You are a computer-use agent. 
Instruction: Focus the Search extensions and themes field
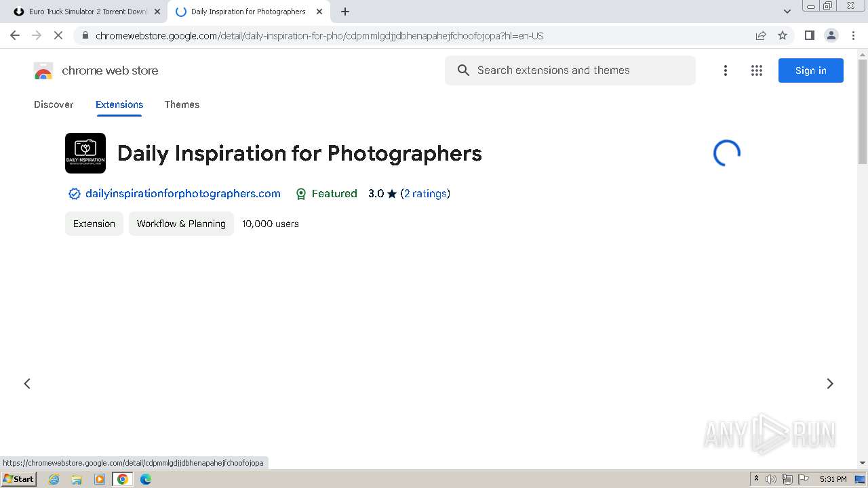pyautogui.click(x=570, y=70)
